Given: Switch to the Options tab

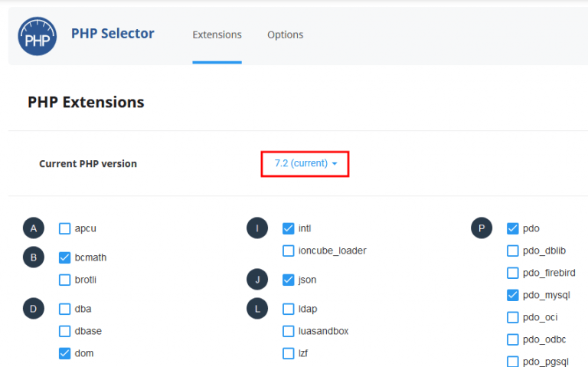Looking at the screenshot, I should pos(286,34).
